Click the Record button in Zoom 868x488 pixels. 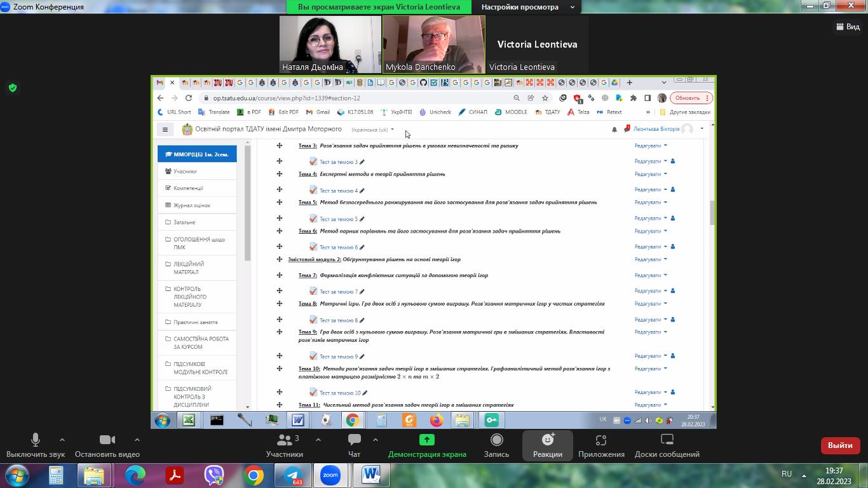tap(496, 445)
